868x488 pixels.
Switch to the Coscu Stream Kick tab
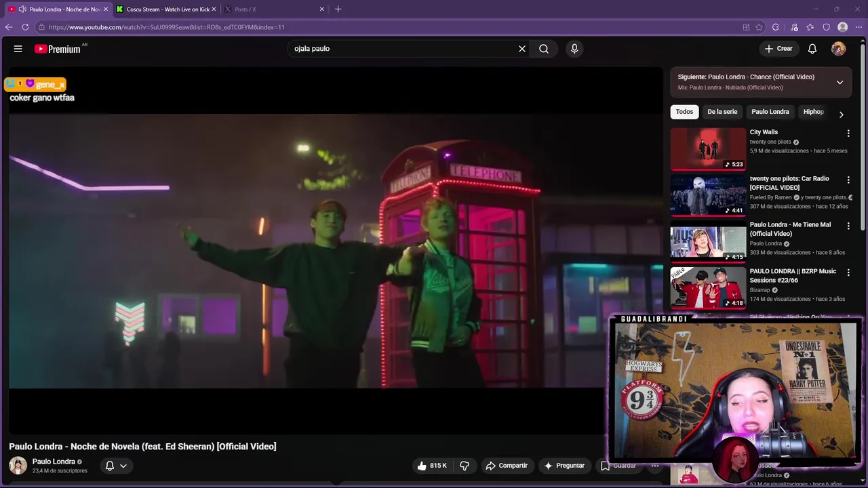165,9
